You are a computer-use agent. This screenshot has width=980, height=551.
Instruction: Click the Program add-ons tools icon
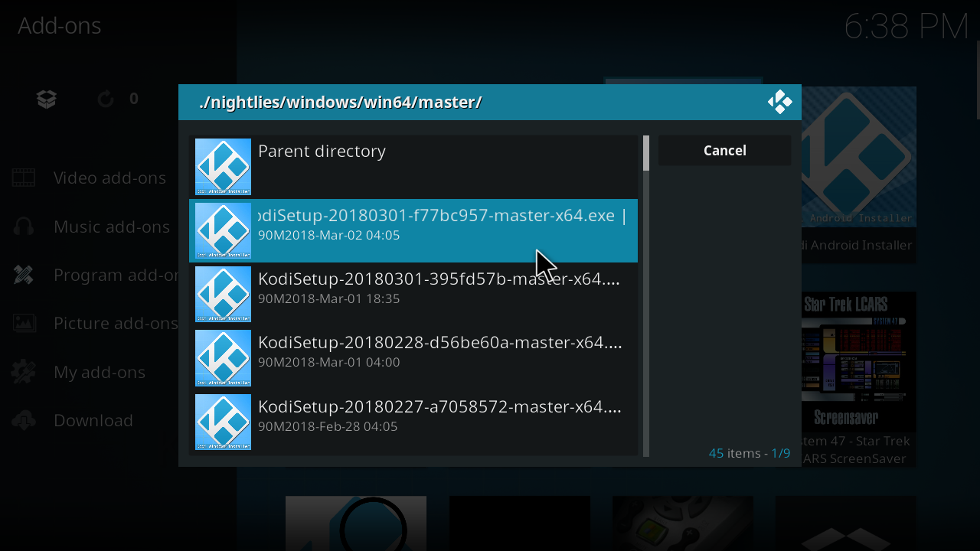(x=24, y=275)
